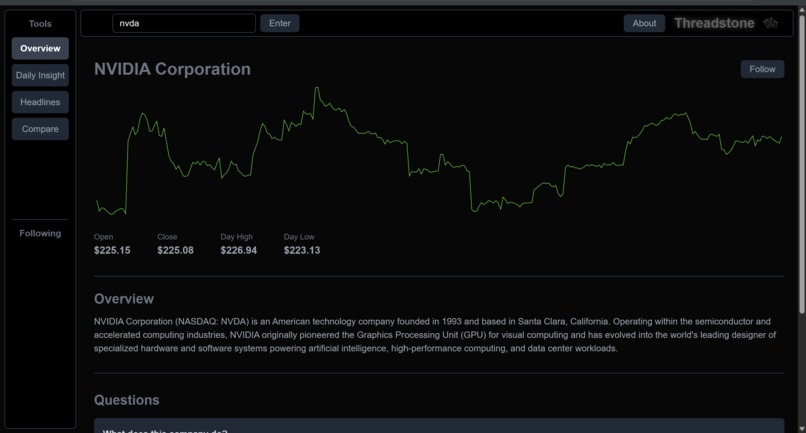Click the Questions section heading
Viewport: 806px width, 433px height.
pos(126,400)
